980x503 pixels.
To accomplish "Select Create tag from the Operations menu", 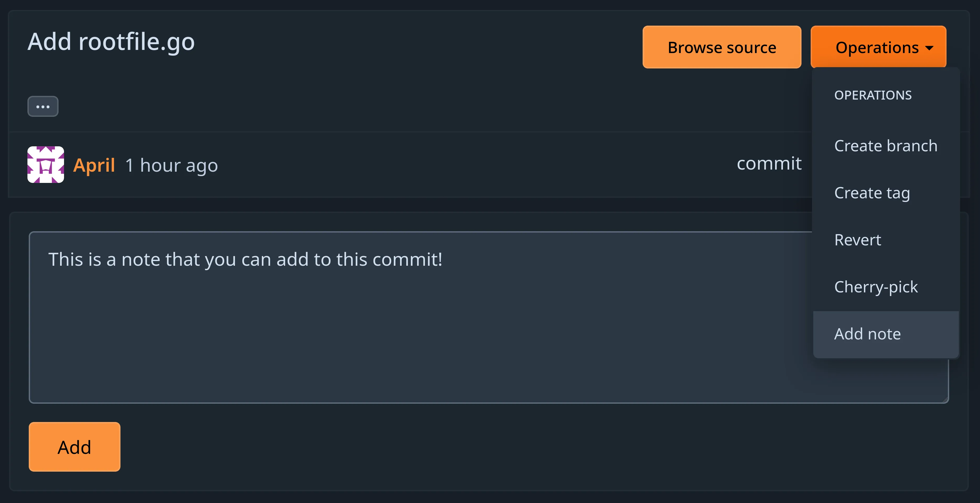I will click(x=872, y=193).
